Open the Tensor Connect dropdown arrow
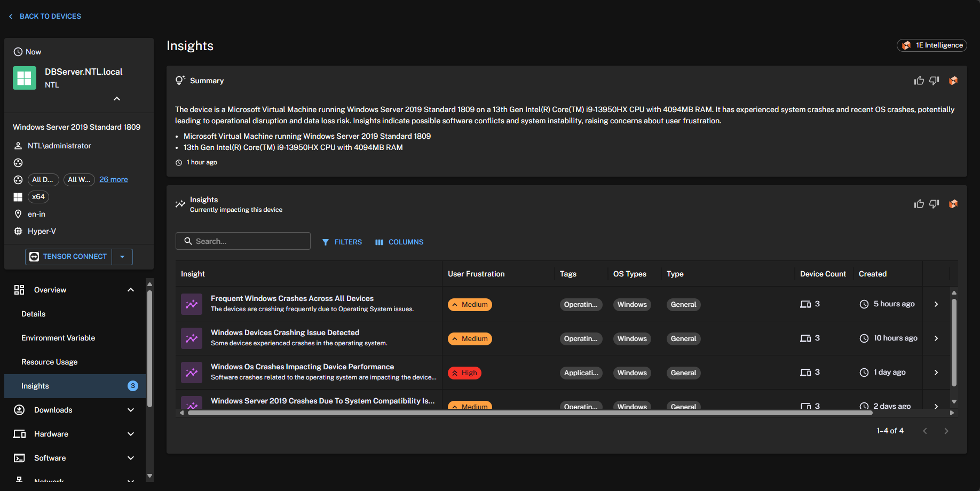 pos(122,257)
